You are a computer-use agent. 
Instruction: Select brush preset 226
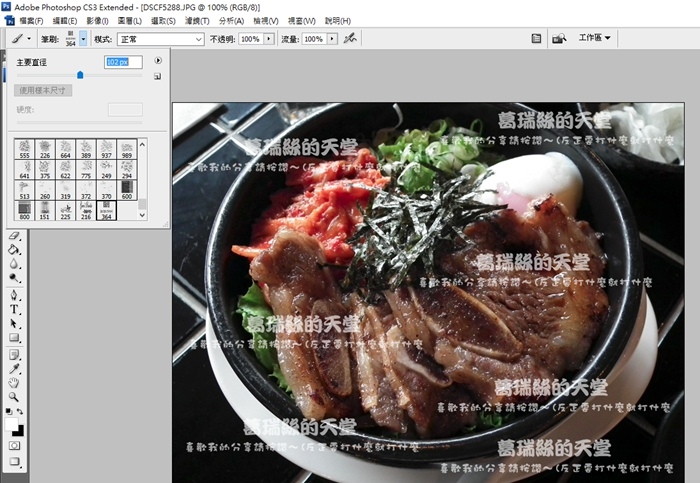(x=45, y=149)
